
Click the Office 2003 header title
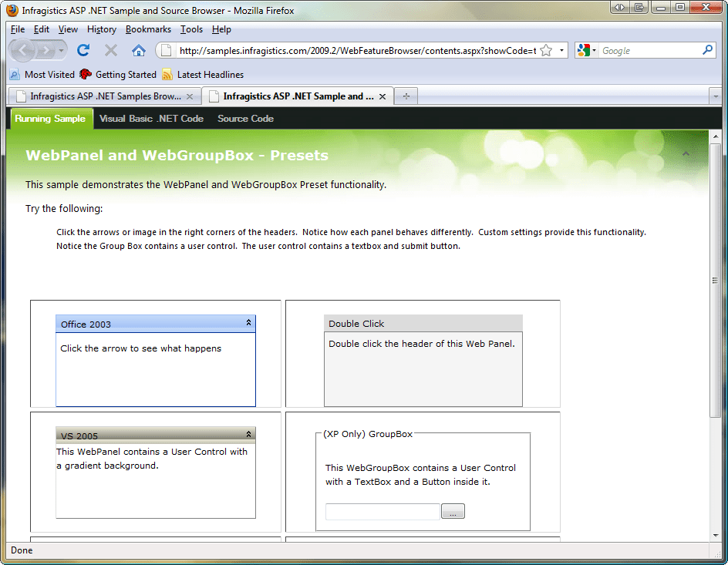(x=86, y=325)
